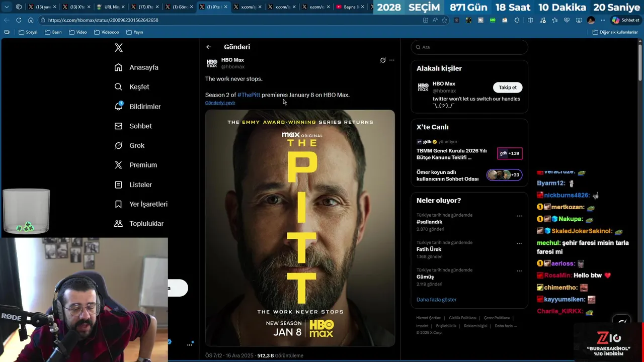Open the #sallandık trending topic

tap(429, 222)
